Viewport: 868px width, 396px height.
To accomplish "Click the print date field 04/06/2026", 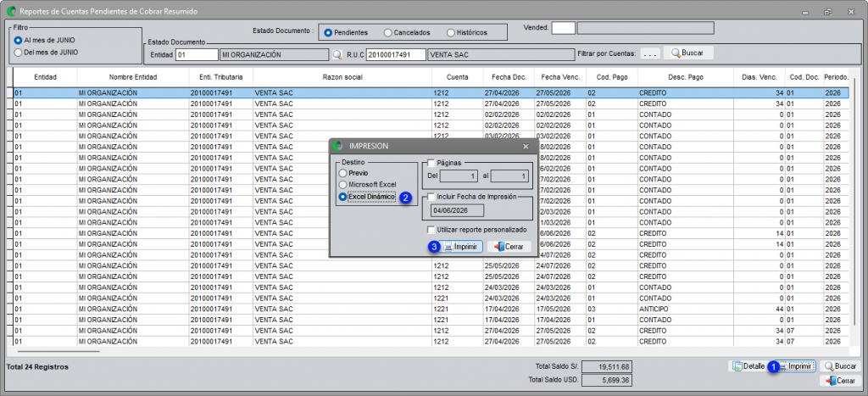I will click(457, 210).
